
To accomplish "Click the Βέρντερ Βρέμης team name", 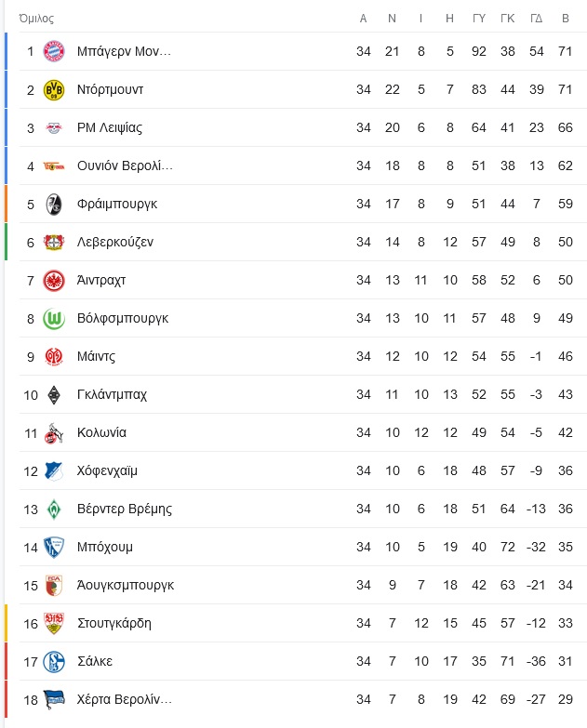I will pyautogui.click(x=125, y=509).
